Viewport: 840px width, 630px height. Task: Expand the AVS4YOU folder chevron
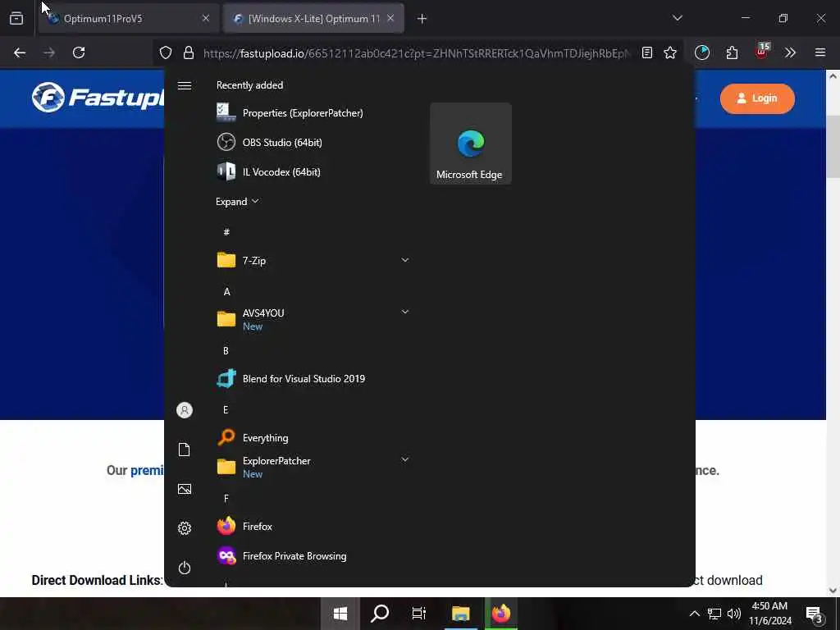click(405, 312)
